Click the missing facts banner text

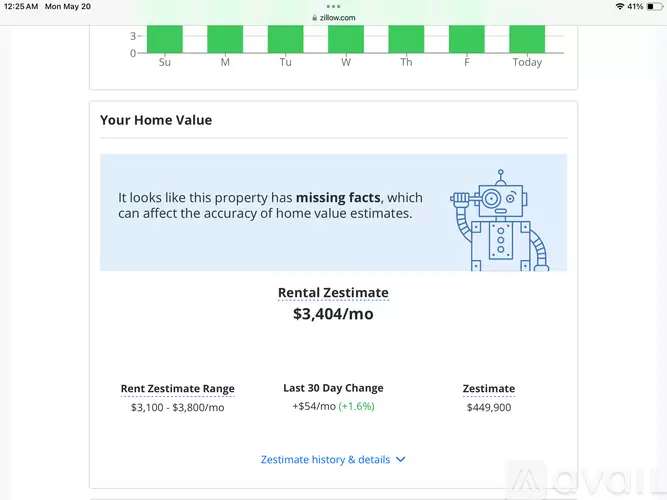271,206
